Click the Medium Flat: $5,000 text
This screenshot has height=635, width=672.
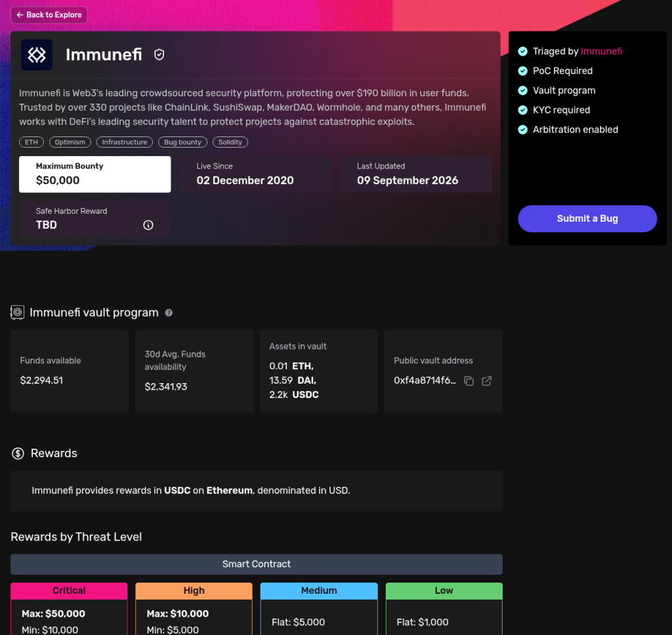coord(299,622)
